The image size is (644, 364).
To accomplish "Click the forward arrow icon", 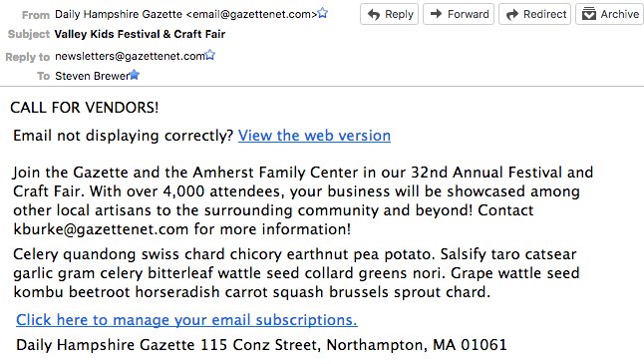I will 437,14.
